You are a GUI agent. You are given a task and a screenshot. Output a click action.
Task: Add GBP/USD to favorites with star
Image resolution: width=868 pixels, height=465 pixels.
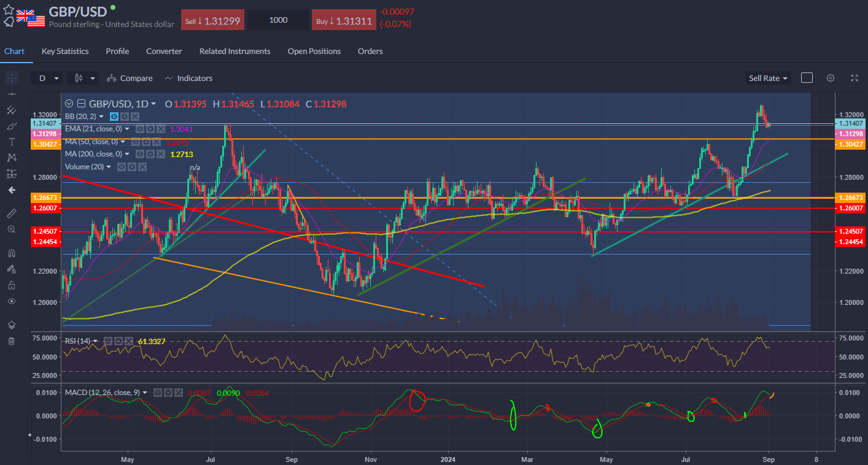coord(9,10)
